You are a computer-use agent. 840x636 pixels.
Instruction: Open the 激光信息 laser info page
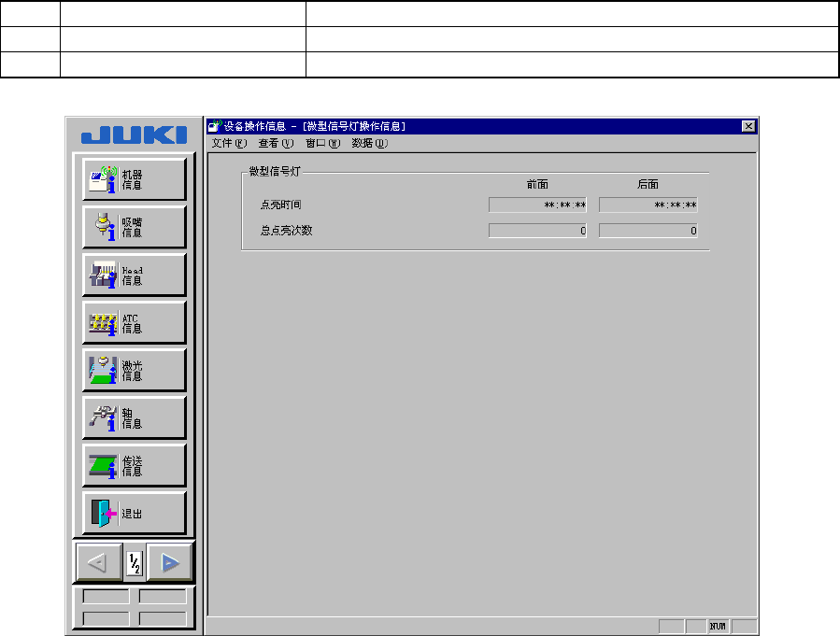point(135,370)
